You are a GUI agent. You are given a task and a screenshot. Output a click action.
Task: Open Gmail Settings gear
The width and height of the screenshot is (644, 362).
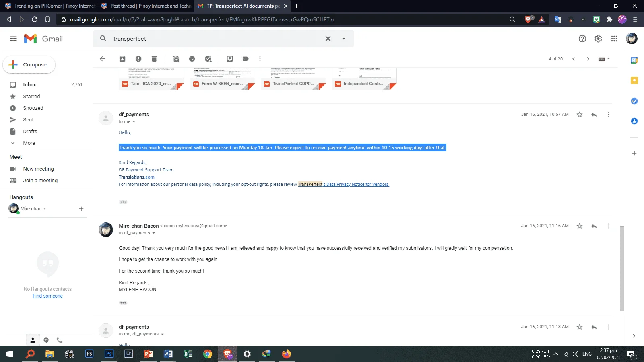coord(599,39)
